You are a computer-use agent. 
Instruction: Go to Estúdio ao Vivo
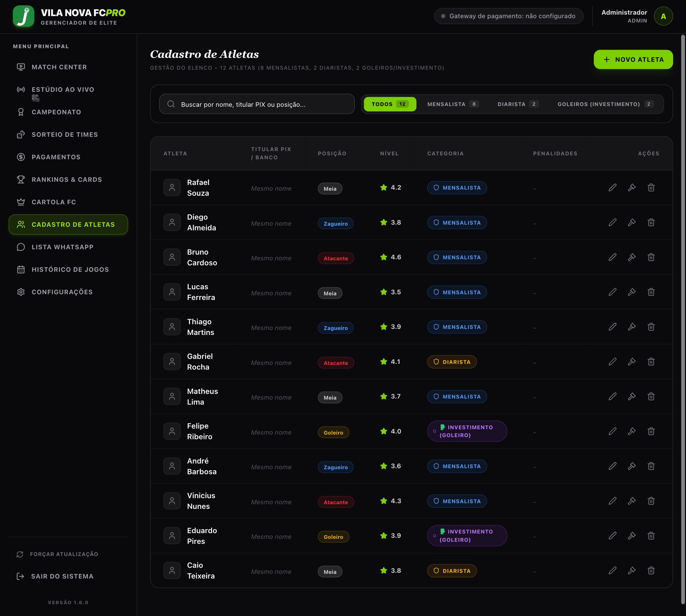pos(68,90)
